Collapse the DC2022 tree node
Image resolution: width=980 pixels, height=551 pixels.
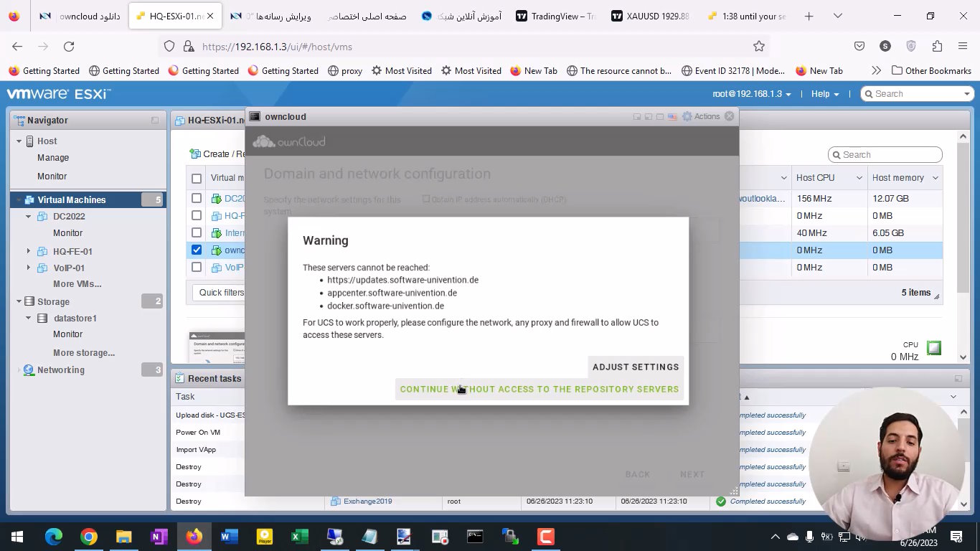[x=29, y=216]
